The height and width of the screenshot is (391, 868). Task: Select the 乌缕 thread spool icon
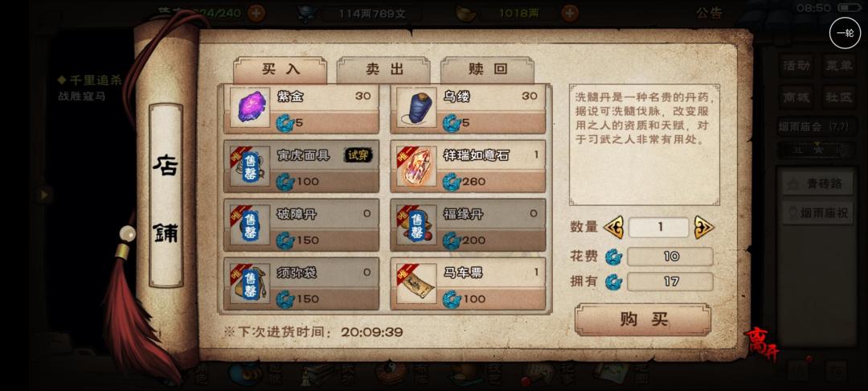coord(416,108)
